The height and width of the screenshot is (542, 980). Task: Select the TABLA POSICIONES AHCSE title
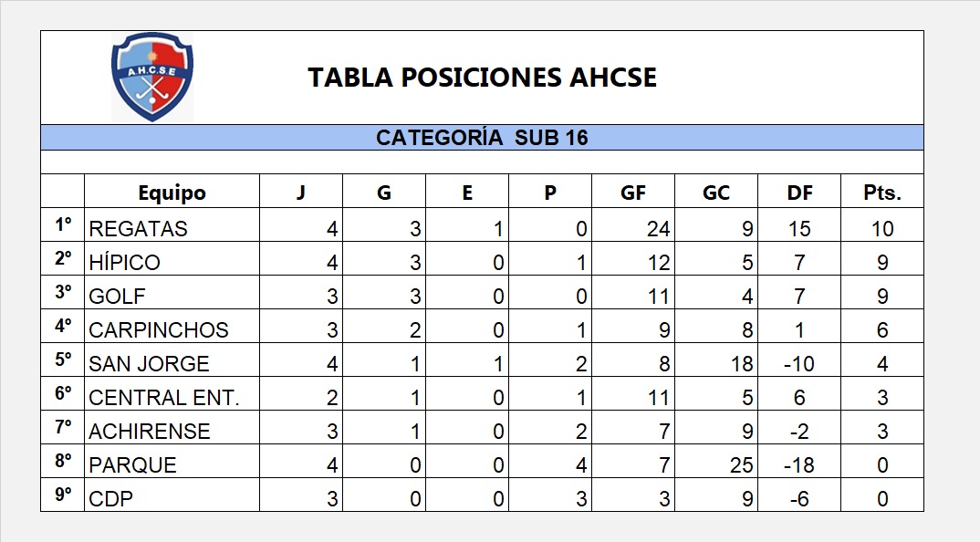click(482, 78)
